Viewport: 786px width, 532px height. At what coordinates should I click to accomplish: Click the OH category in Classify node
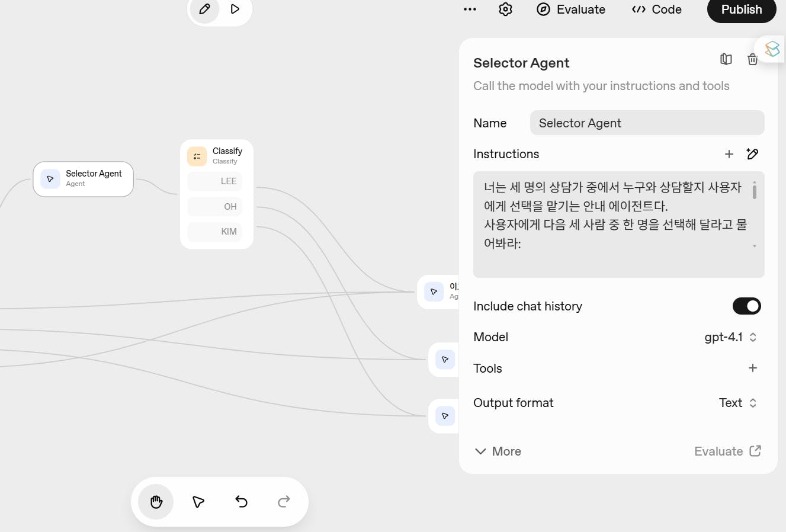coord(214,207)
